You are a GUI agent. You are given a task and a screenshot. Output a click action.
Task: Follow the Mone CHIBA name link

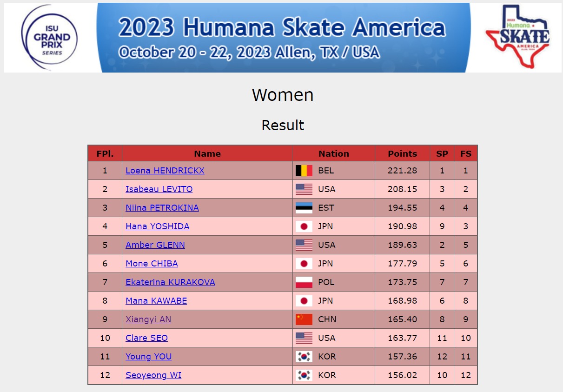pyautogui.click(x=152, y=264)
